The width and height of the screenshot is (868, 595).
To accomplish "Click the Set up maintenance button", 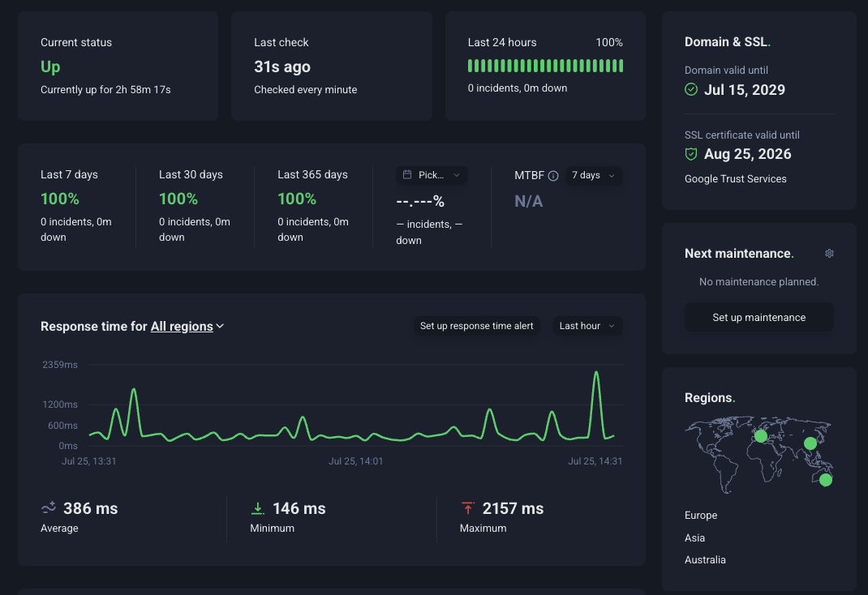I will pos(759,318).
